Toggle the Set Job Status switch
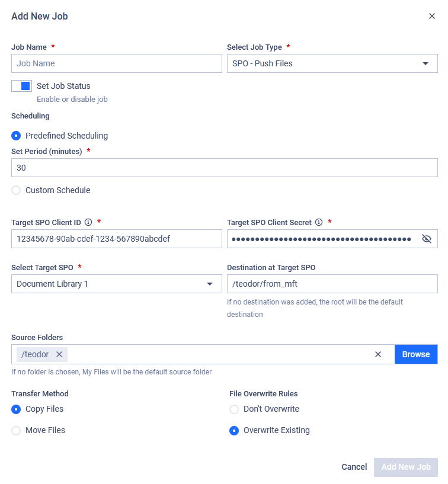The height and width of the screenshot is (484, 448). [x=21, y=86]
